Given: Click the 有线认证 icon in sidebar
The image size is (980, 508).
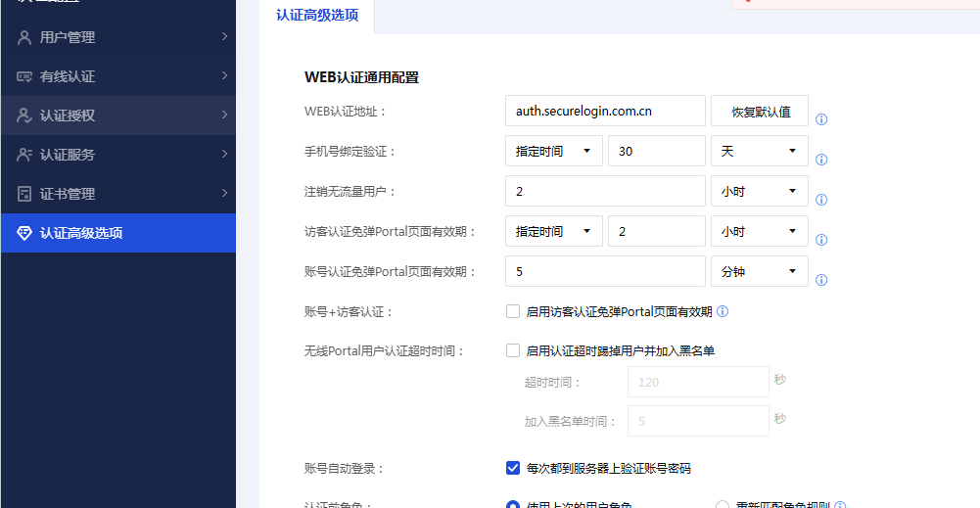Looking at the screenshot, I should pos(24,77).
